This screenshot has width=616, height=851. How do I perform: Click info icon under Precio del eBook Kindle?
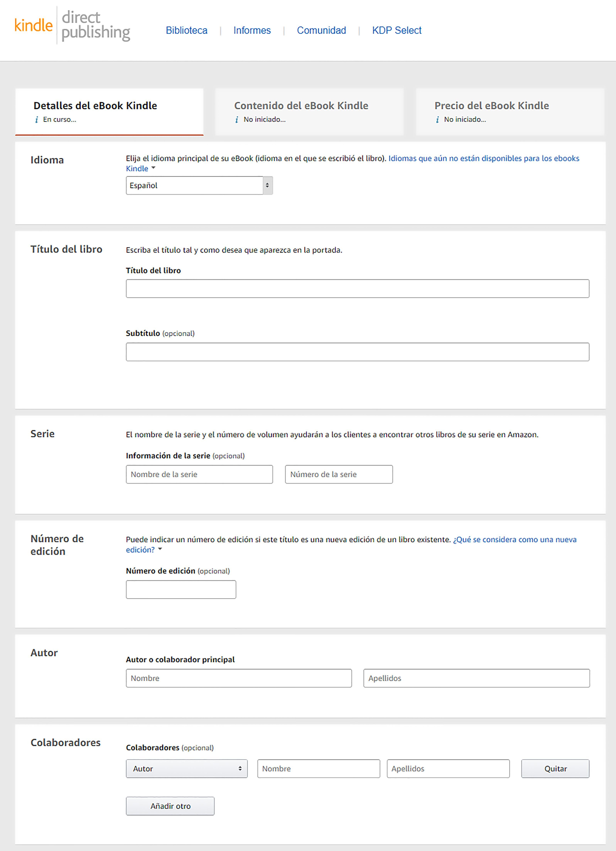coord(437,120)
